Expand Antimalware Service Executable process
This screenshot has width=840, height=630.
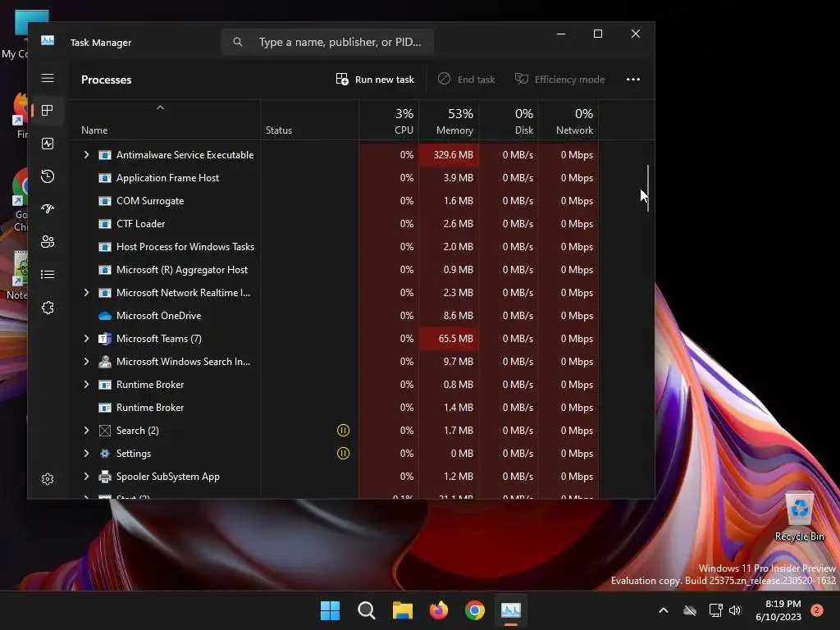point(86,155)
